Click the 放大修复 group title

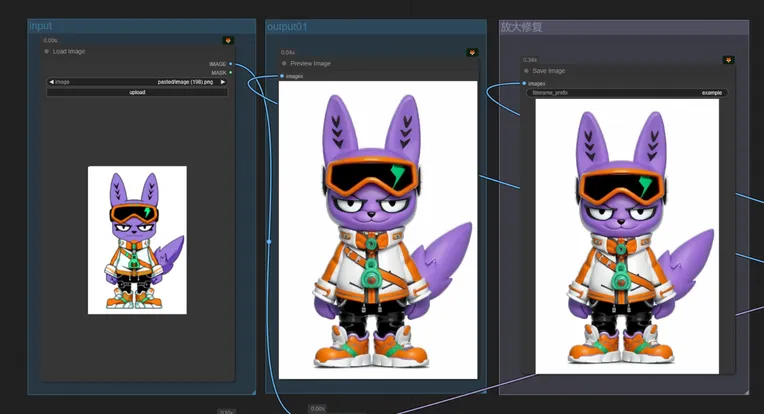521,27
